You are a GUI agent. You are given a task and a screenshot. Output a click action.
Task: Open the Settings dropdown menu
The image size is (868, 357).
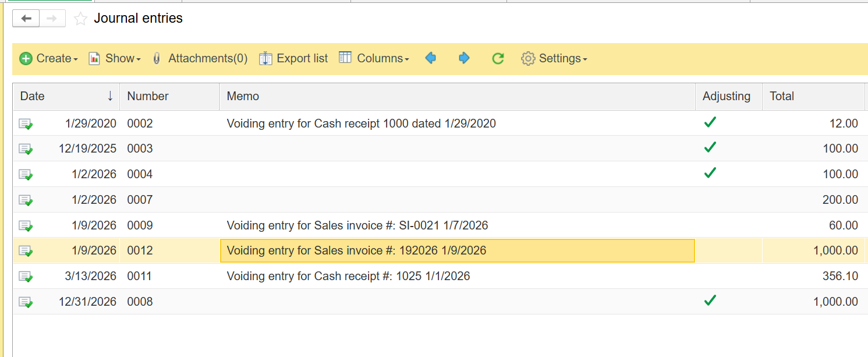pyautogui.click(x=554, y=58)
